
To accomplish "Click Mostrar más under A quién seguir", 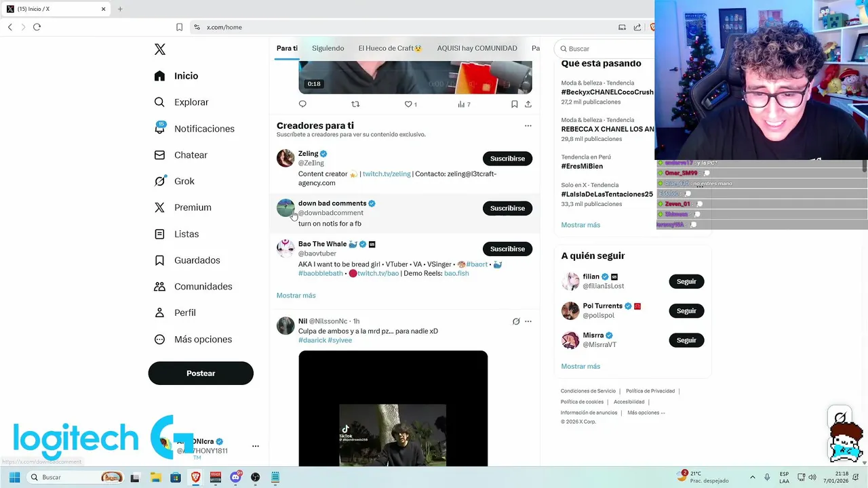I will click(580, 367).
